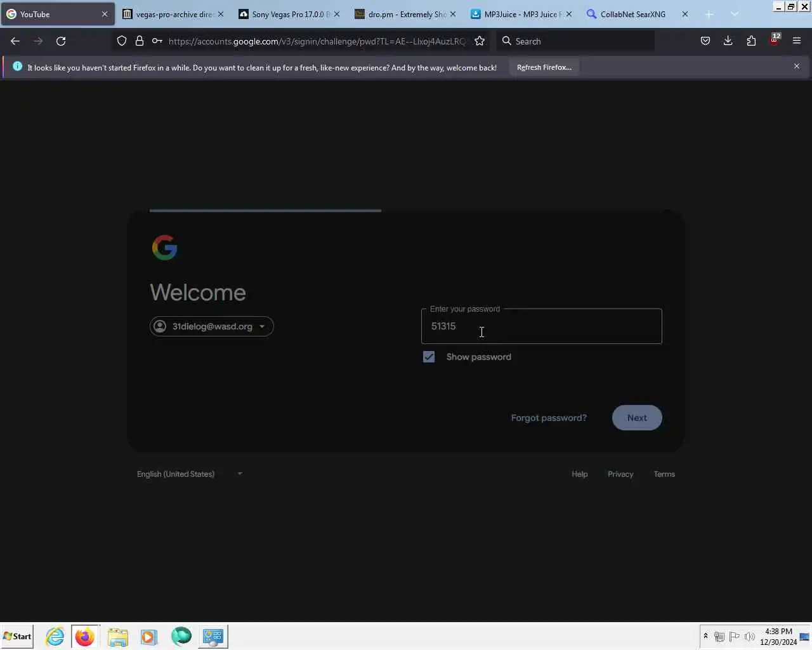Viewport: 812px width, 650px height.
Task: Click the green globe taskbar icon
Action: tap(181, 636)
